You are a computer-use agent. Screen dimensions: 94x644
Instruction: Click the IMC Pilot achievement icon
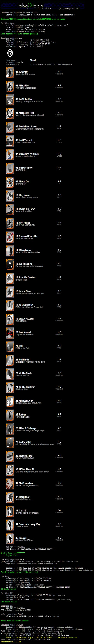10,73
